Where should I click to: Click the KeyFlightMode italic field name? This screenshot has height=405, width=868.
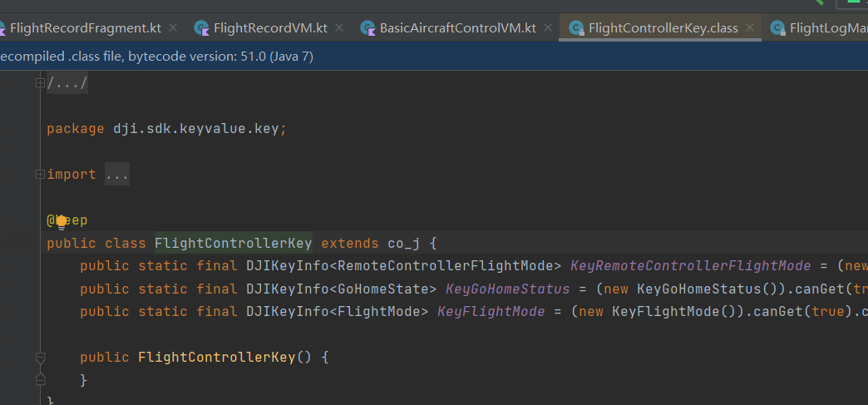[x=491, y=311]
